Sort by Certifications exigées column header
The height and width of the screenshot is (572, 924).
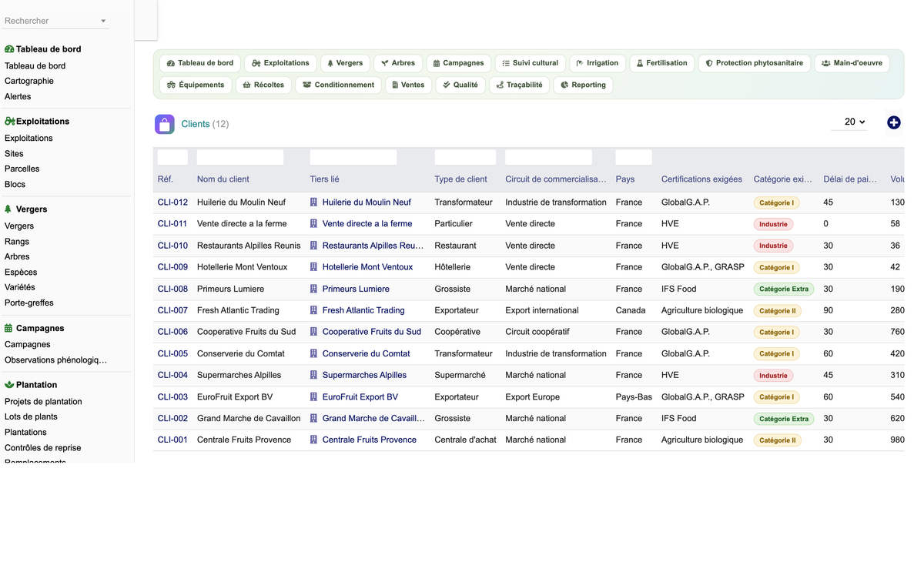coord(701,179)
